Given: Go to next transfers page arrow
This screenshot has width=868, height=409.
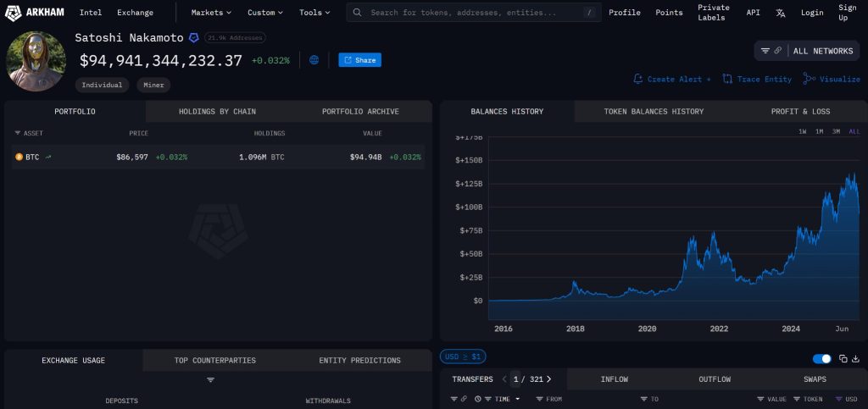Looking at the screenshot, I should point(548,379).
